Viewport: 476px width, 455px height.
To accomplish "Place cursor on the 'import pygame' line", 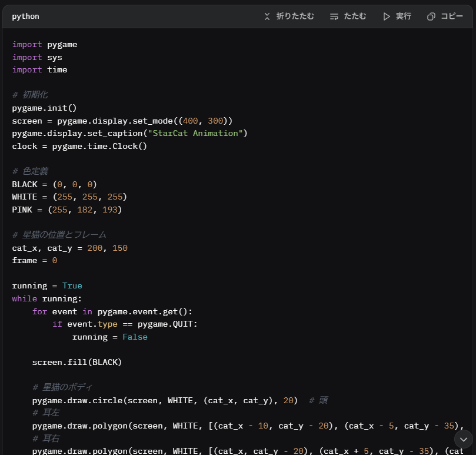I will click(x=44, y=44).
